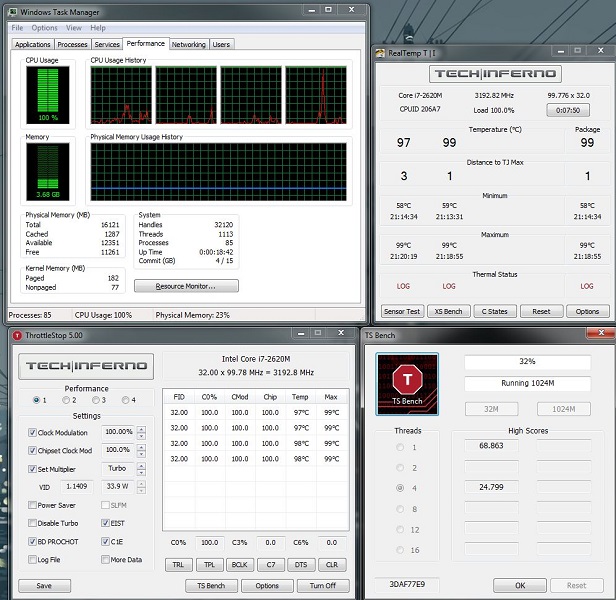Viewport: 616px width, 600px height.
Task: Click the Memory 3.68 GB meter
Action: click(x=48, y=172)
